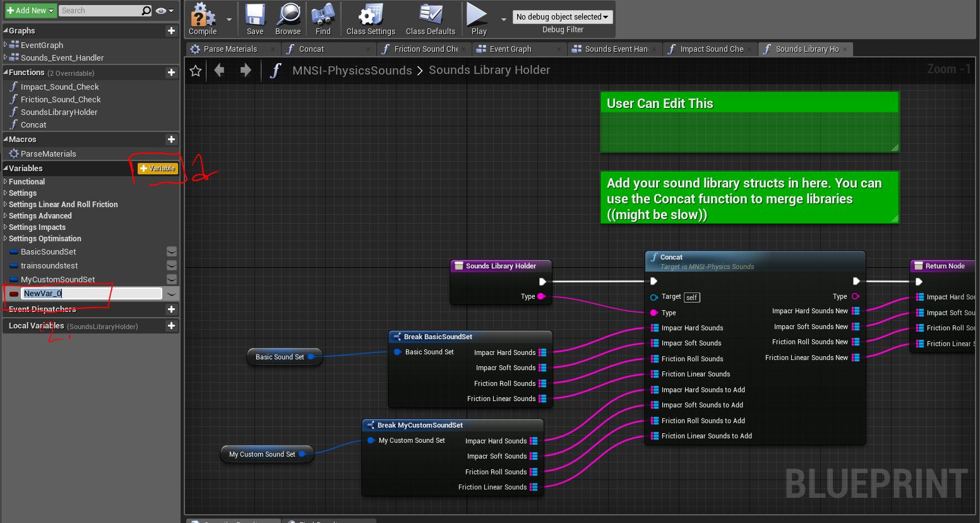This screenshot has width=980, height=523.
Task: Click the Find binoculars icon
Action: coord(323,18)
